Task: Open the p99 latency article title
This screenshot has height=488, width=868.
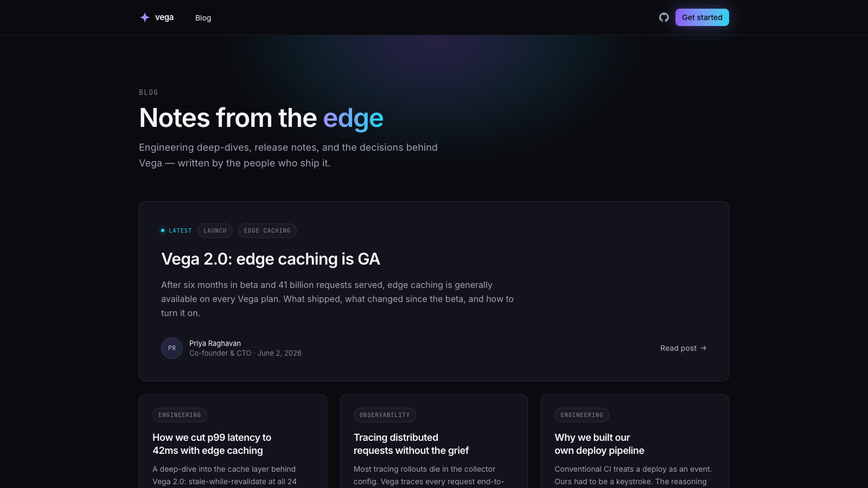Action: (x=212, y=444)
